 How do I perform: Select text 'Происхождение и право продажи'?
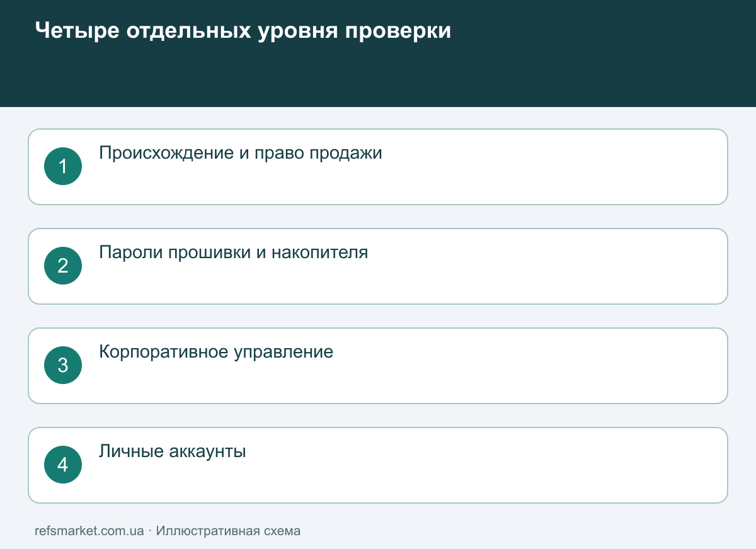click(241, 153)
